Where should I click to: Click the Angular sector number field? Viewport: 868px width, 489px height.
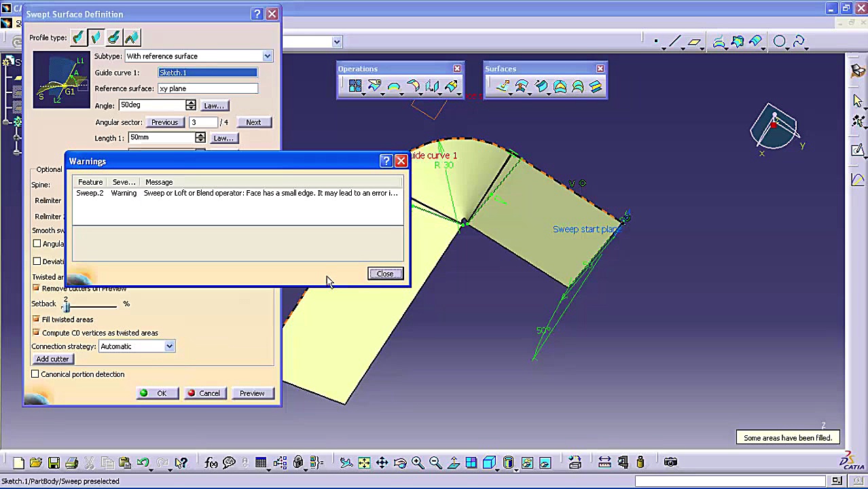coord(203,122)
